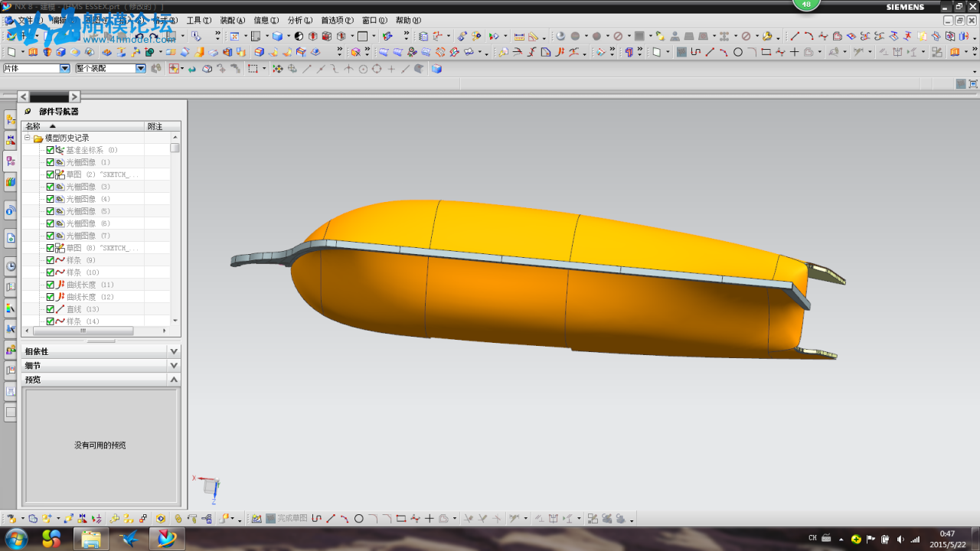The height and width of the screenshot is (551, 980).
Task: Open the 窗口 menu
Action: pos(374,21)
